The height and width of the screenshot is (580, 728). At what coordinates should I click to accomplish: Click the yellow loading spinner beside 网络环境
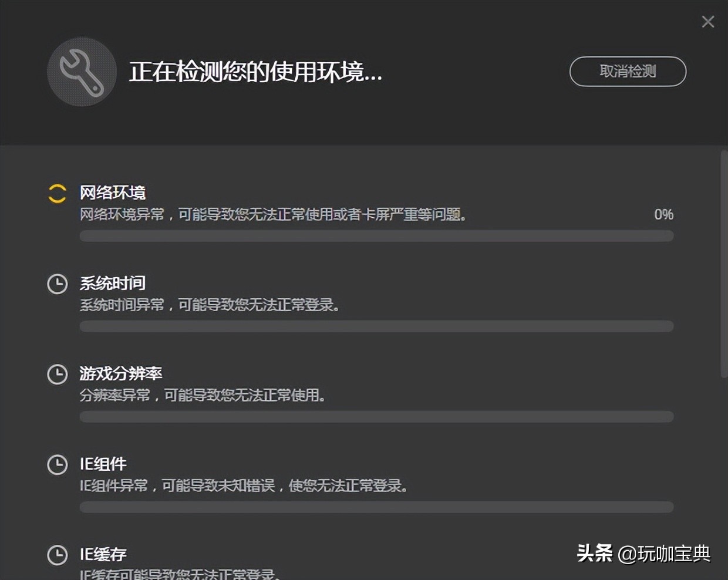click(x=57, y=194)
